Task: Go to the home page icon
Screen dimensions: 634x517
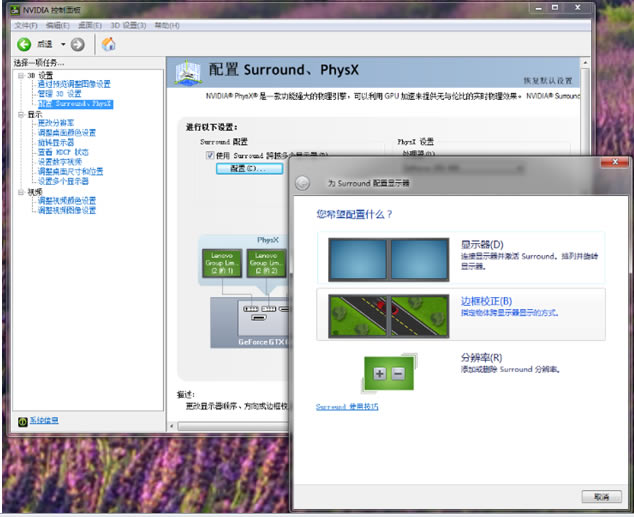Action: click(x=108, y=44)
